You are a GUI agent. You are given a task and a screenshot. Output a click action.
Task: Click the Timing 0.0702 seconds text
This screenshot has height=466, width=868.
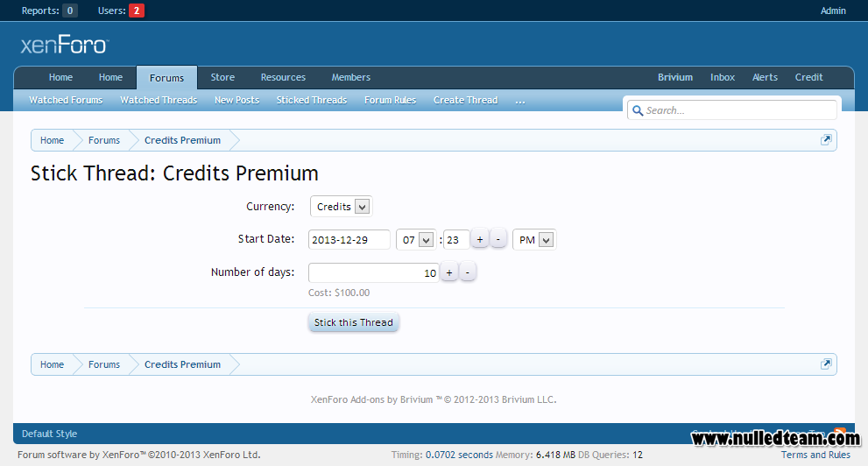click(441, 455)
